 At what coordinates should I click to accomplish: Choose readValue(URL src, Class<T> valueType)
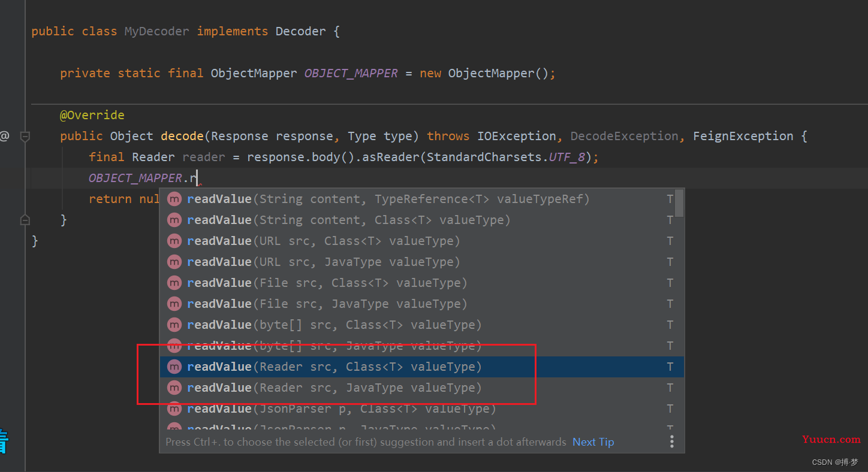pyautogui.click(x=421, y=241)
